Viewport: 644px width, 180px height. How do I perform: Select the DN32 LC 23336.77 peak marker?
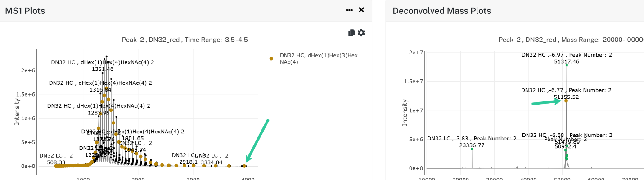[472, 149]
